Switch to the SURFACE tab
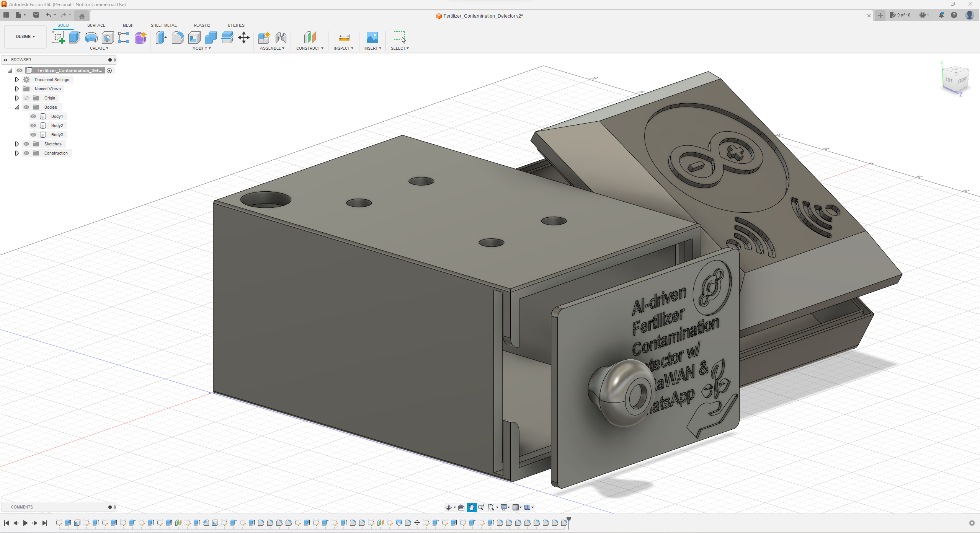This screenshot has width=980, height=533. tap(96, 25)
